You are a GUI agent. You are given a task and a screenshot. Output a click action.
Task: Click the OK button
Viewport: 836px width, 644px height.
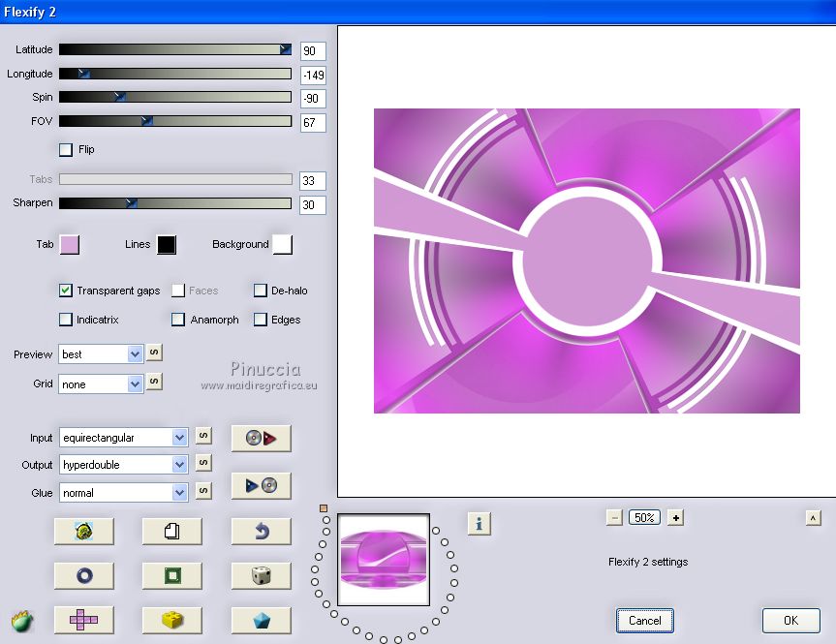pos(790,621)
